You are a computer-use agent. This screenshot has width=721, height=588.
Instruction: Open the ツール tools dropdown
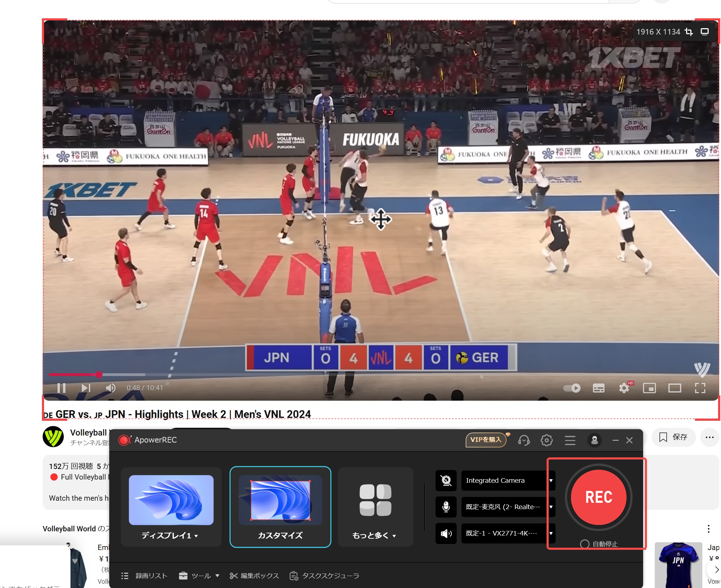tap(199, 576)
